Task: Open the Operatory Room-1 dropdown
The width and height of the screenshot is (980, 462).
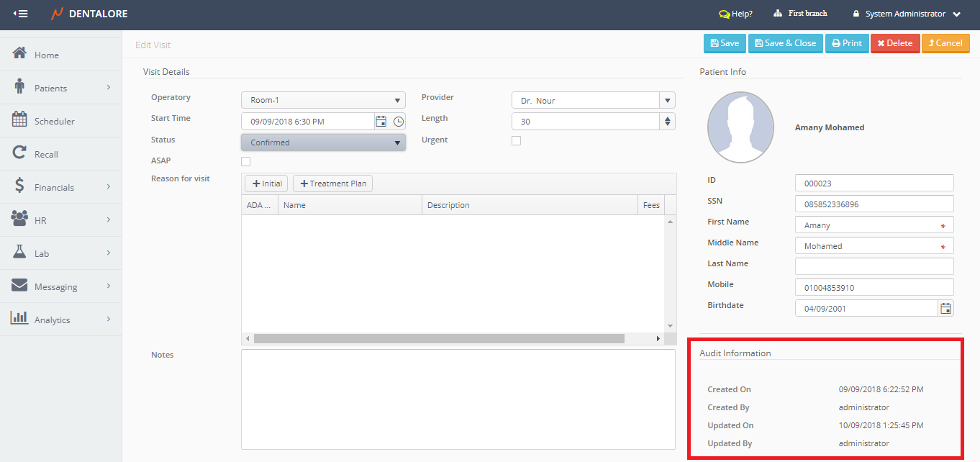Action: tap(323, 101)
